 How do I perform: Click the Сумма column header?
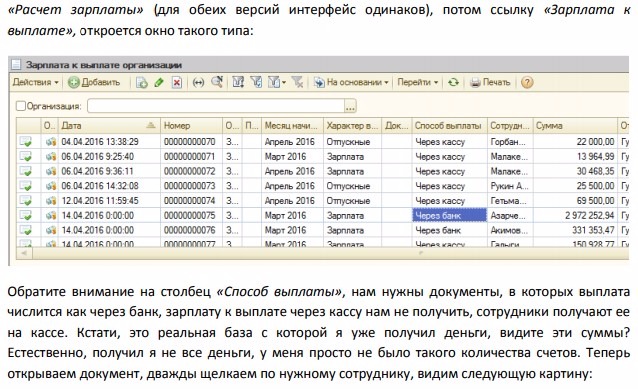(575, 126)
